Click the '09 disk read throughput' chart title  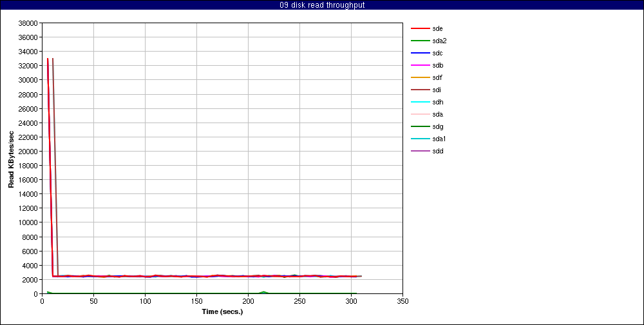(322, 5)
